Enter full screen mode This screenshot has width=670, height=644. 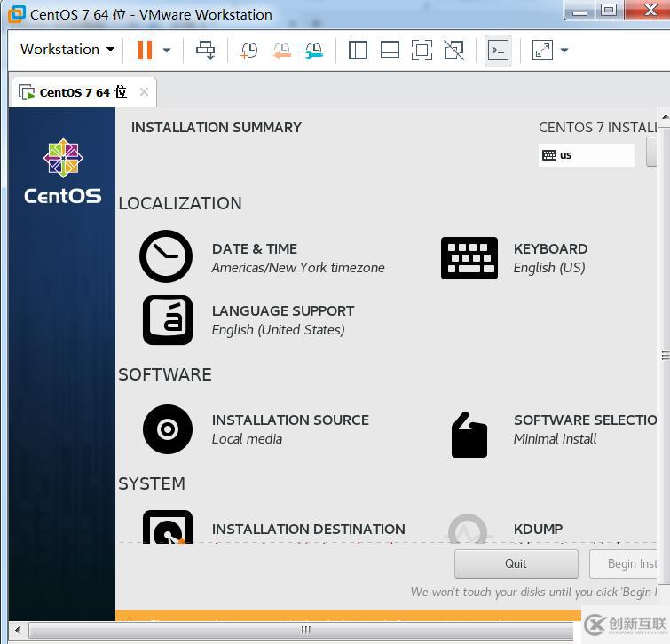pos(422,51)
